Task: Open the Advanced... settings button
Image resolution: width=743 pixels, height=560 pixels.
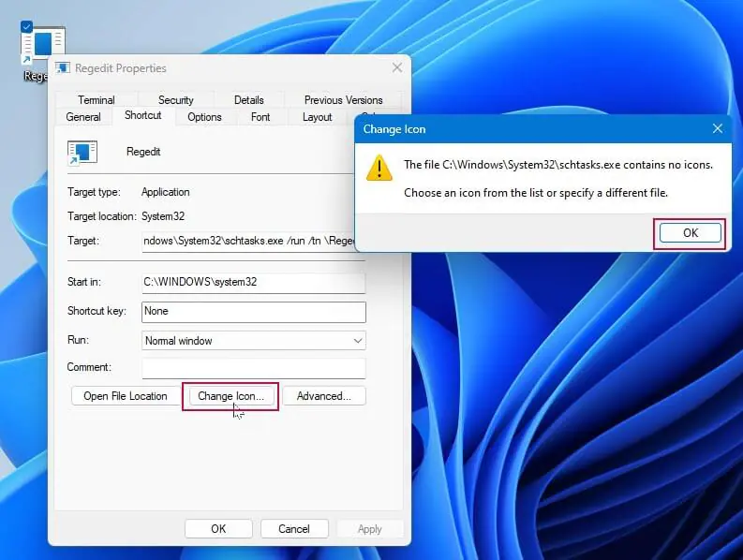Action: pos(324,396)
